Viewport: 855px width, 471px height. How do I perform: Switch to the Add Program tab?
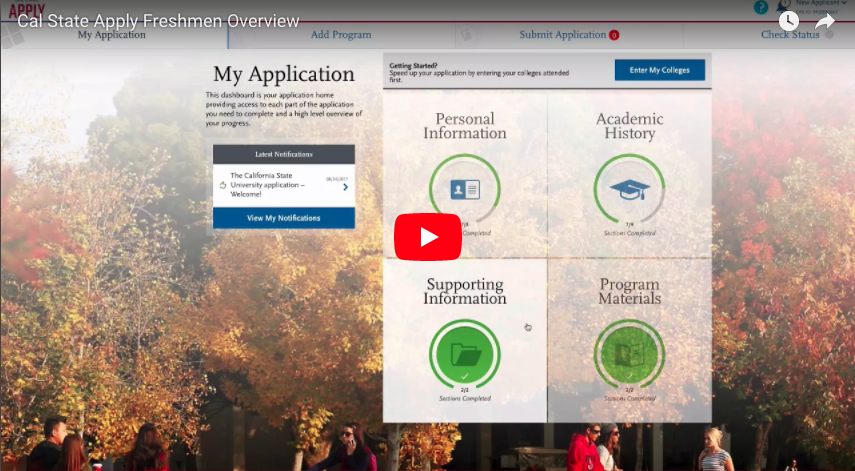click(x=341, y=35)
